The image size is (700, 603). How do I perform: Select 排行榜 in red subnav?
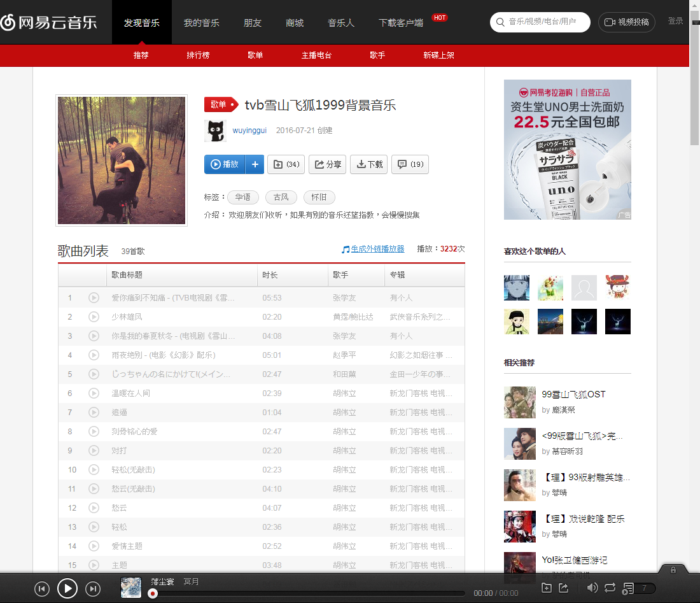coord(198,55)
